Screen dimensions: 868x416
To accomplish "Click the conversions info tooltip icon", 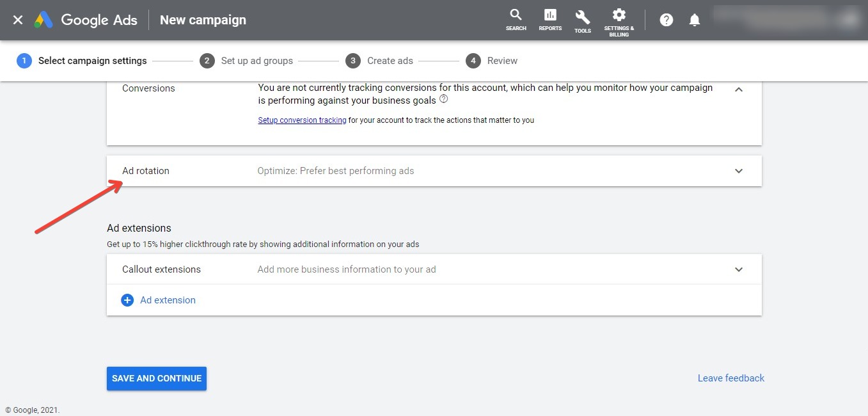I will click(x=444, y=100).
